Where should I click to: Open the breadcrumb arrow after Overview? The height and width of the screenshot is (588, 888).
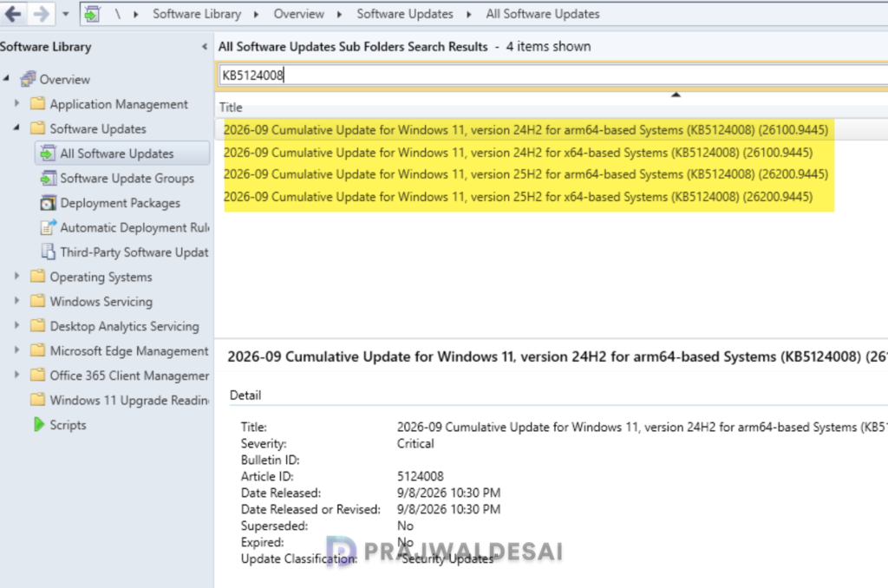click(x=340, y=14)
